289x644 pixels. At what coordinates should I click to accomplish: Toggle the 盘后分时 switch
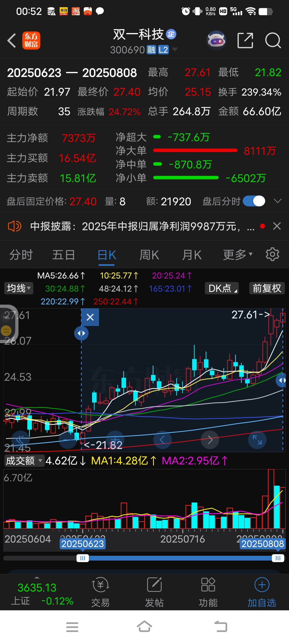coord(254,201)
